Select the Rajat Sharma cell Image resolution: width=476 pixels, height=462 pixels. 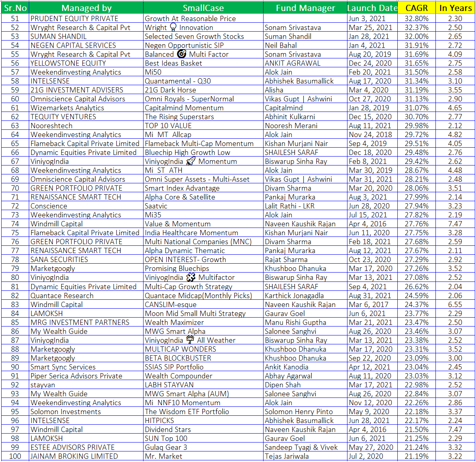click(305, 260)
